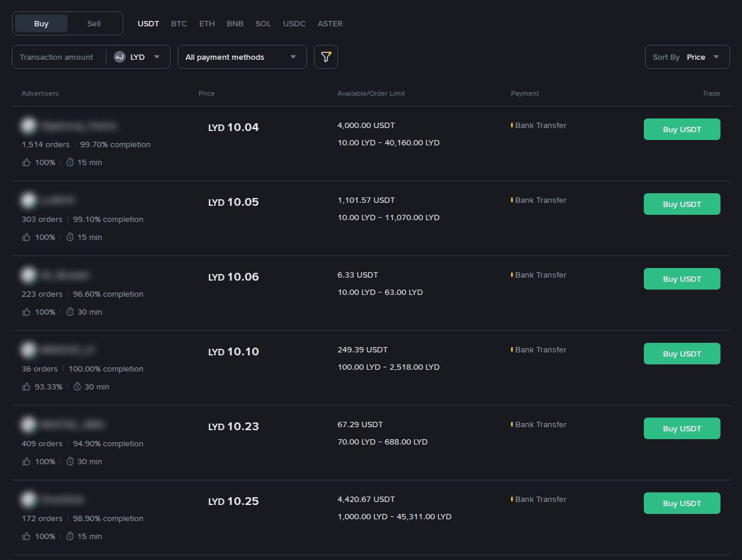Buy USDT at LYD 10.06
Screen dimensions: 742x560
(x=682, y=279)
